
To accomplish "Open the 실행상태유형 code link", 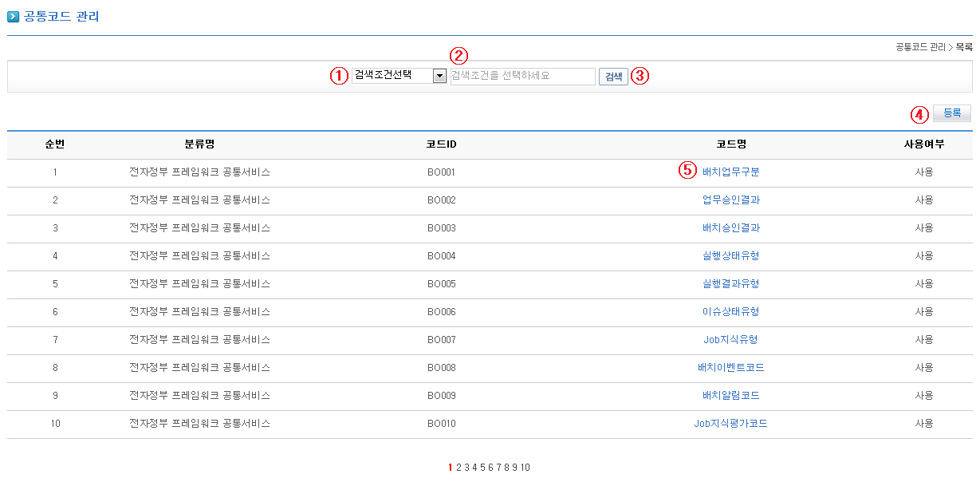I will [x=730, y=255].
